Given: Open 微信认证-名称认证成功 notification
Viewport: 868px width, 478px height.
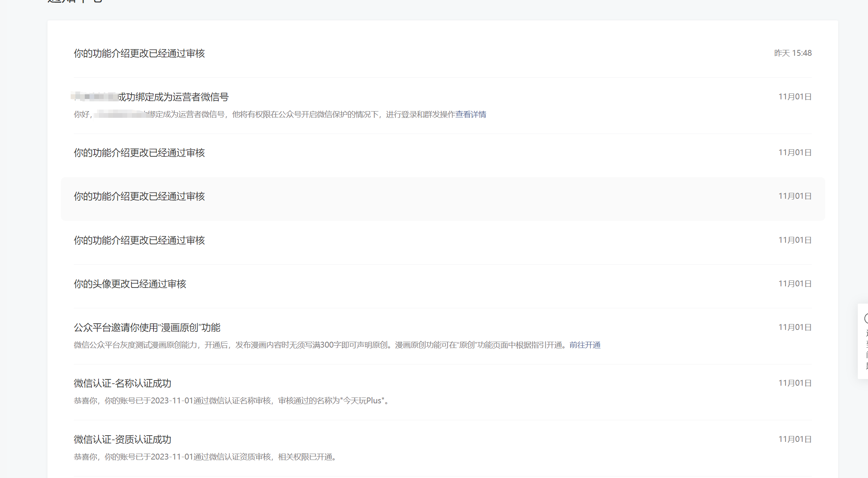Looking at the screenshot, I should [122, 383].
